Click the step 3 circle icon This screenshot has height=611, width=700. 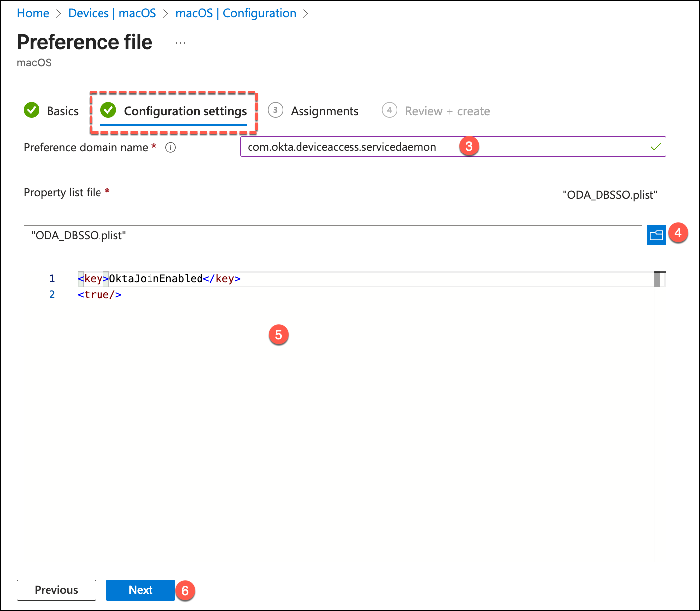(275, 110)
